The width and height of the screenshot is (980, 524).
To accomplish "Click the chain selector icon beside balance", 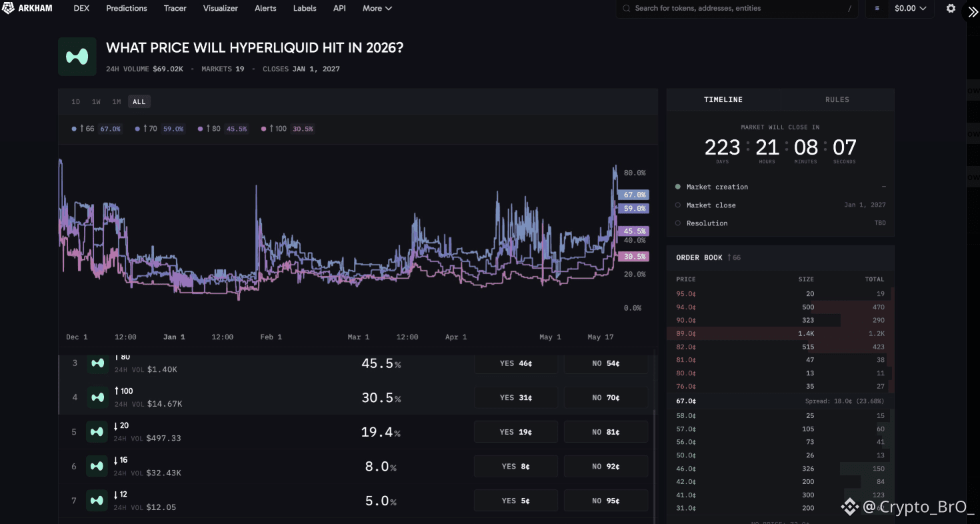I will [x=877, y=9].
